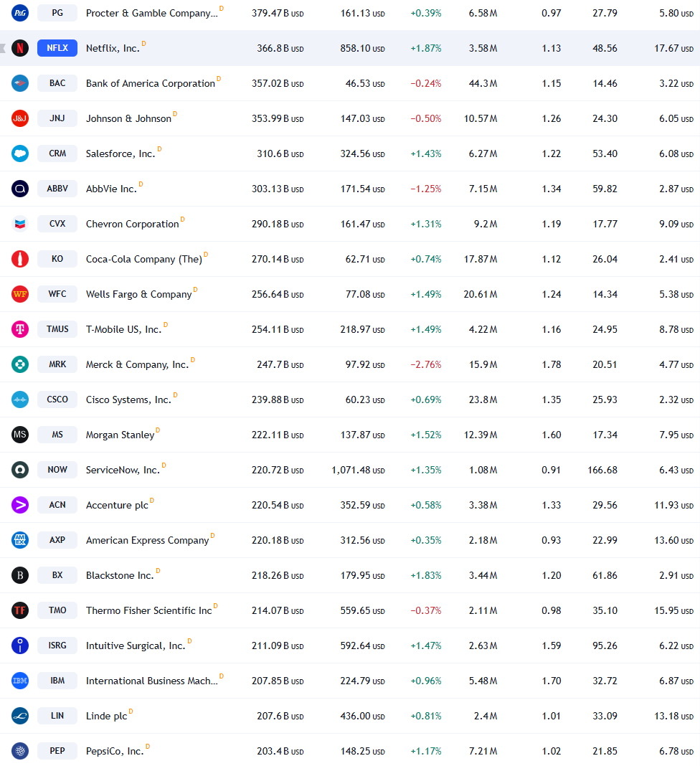Click the Blackstone logo icon
This screenshot has width=700, height=766.
click(20, 575)
